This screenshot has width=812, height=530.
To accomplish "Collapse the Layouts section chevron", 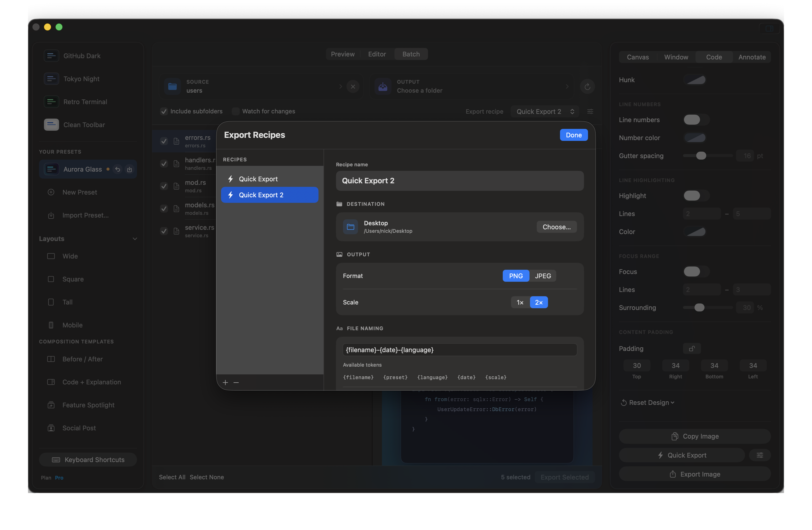I will tap(135, 239).
